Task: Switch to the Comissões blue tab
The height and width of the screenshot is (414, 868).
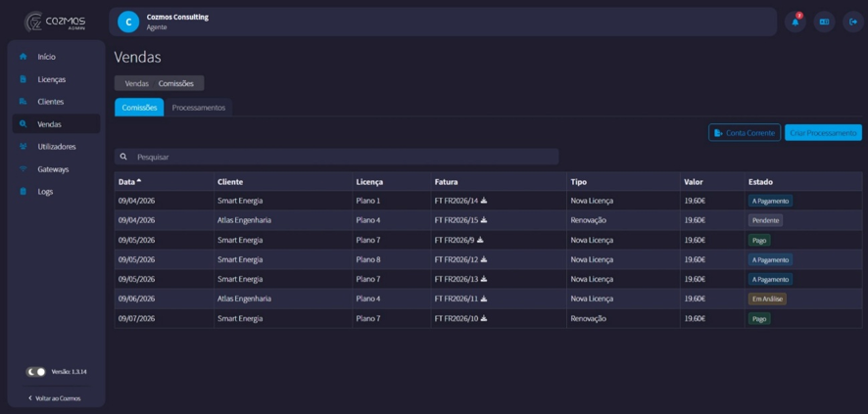Action: point(139,108)
